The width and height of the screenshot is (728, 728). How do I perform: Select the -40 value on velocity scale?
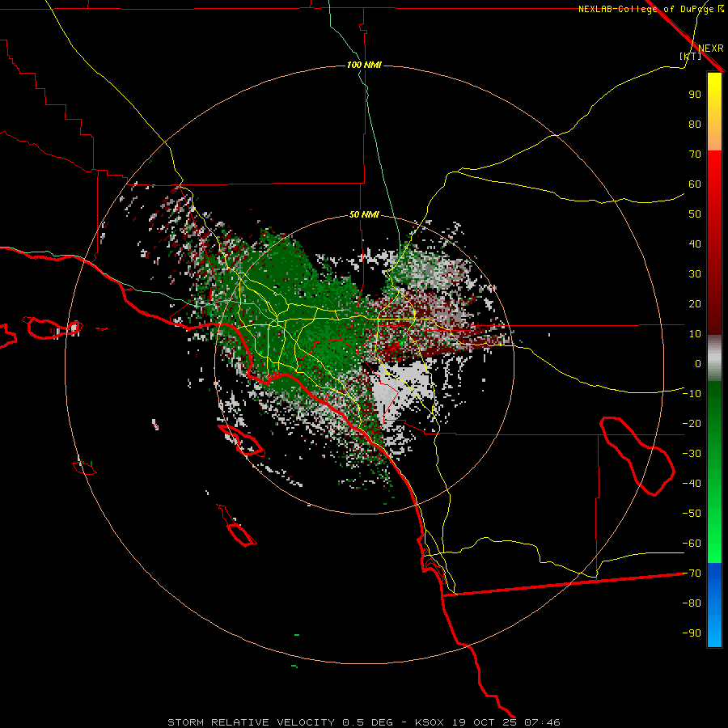[x=692, y=484]
